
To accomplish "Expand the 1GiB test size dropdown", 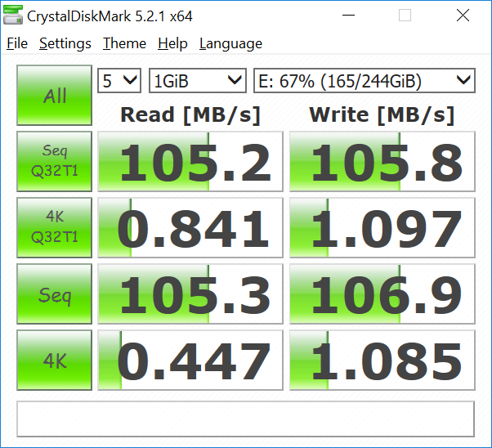I will click(x=197, y=80).
